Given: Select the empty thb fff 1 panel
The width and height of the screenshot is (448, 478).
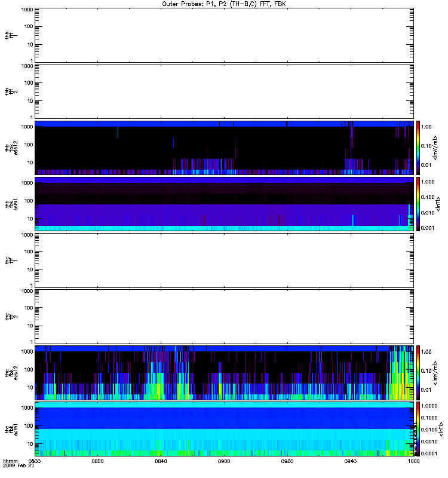Looking at the screenshot, I should click(x=224, y=35).
